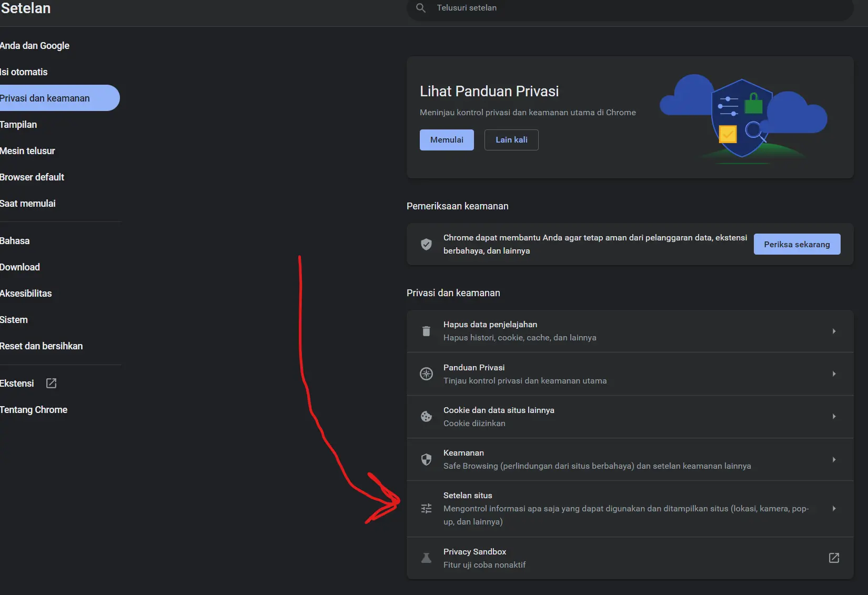Expand Hapus data penjelajahan with its arrow
Viewport: 868px width, 595px height.
[x=834, y=331]
